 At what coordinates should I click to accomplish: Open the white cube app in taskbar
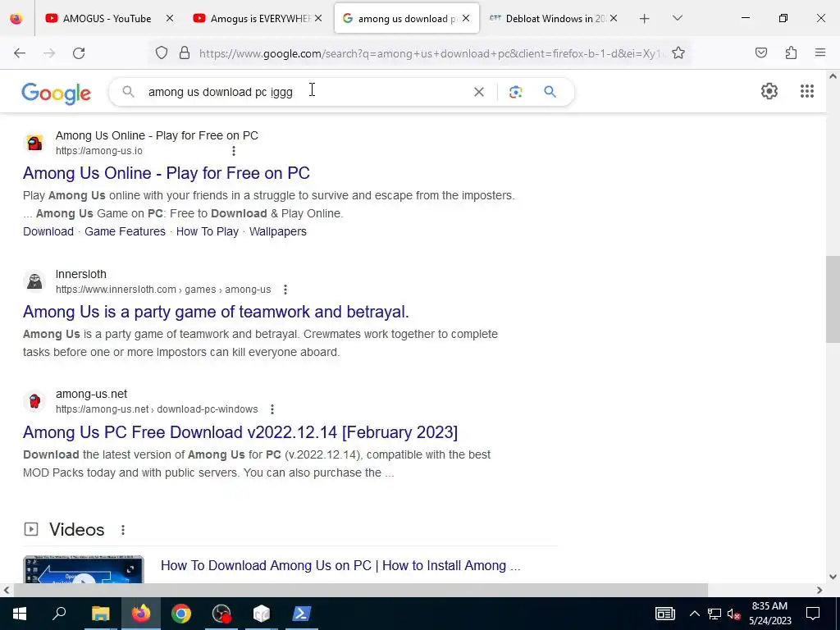(x=262, y=614)
